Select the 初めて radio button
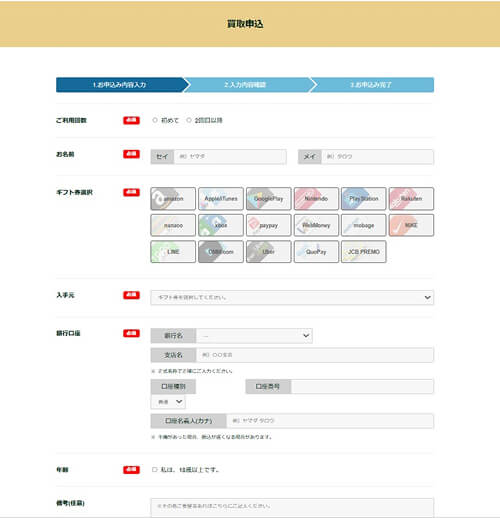Screen dimensions: 500x518 click(x=155, y=120)
